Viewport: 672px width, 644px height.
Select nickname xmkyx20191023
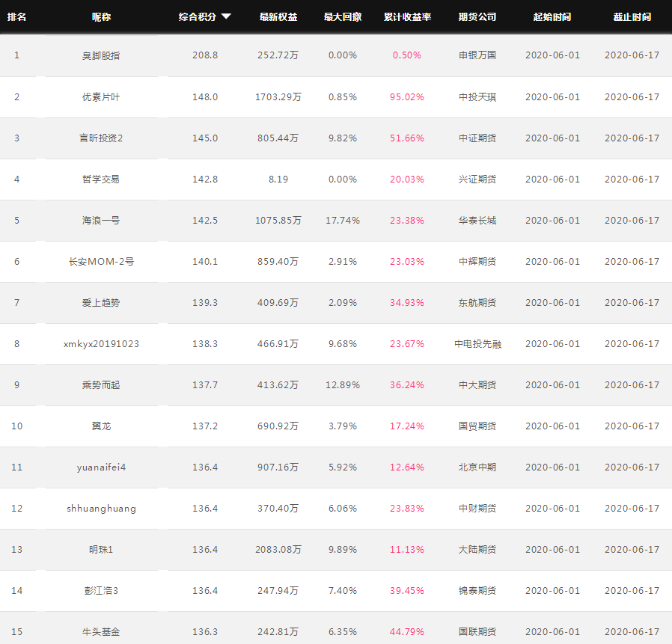coord(101,343)
